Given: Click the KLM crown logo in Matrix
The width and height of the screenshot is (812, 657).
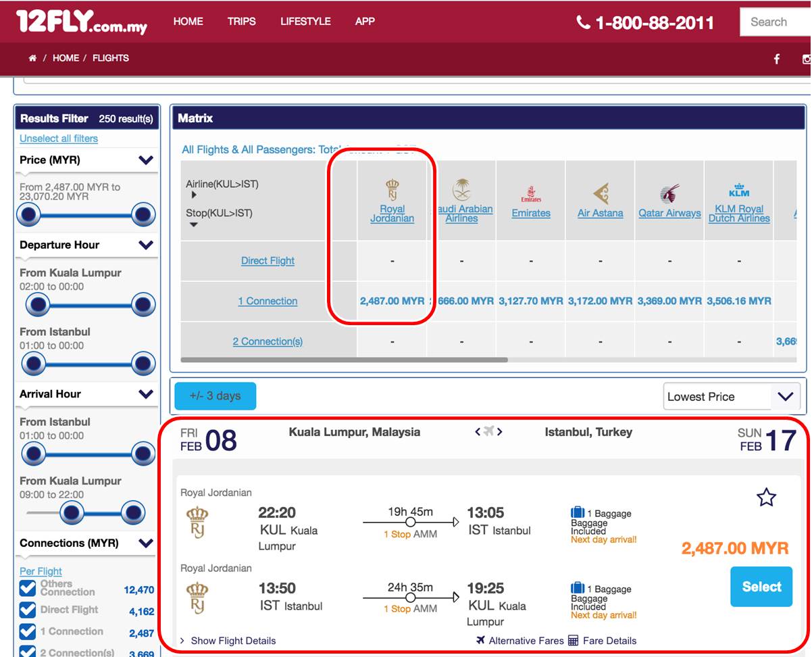Looking at the screenshot, I should click(740, 189).
